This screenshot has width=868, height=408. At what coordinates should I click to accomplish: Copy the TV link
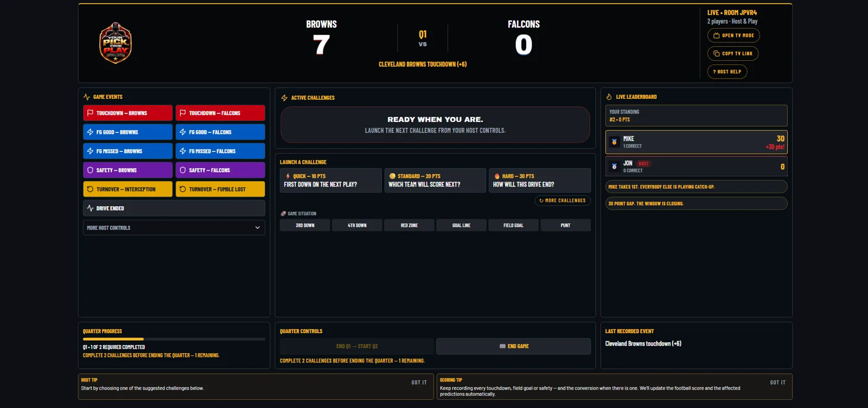tap(733, 53)
